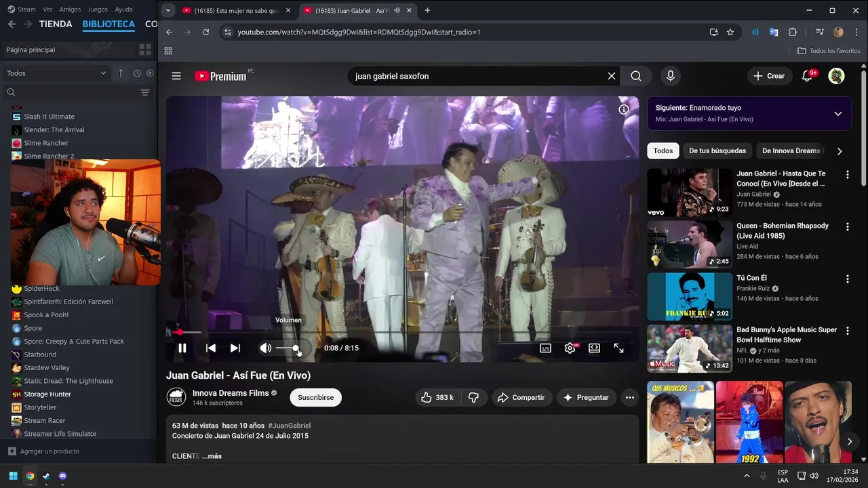Follow the #JuanGabriel hashtag link
868x488 pixels.
(x=290, y=426)
